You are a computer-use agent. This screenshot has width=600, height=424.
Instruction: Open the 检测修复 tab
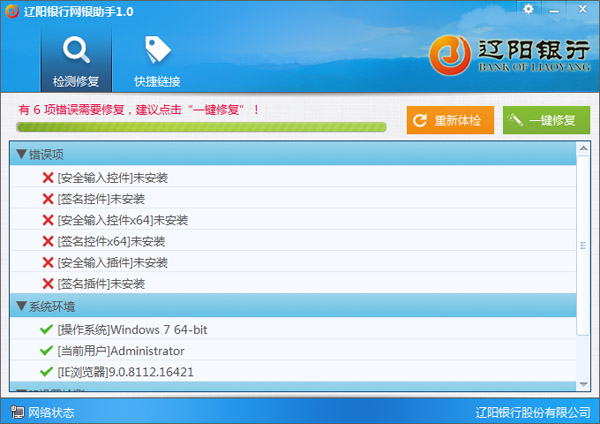pyautogui.click(x=76, y=59)
